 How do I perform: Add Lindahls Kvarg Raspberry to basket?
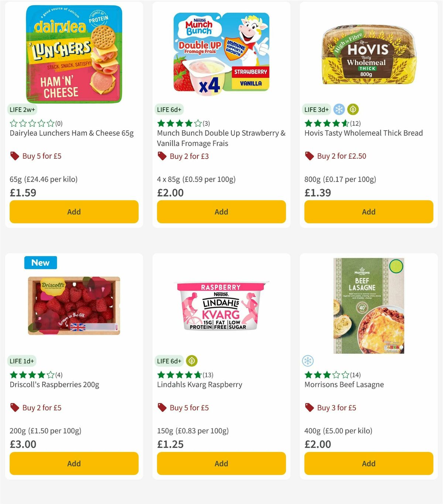(x=221, y=463)
